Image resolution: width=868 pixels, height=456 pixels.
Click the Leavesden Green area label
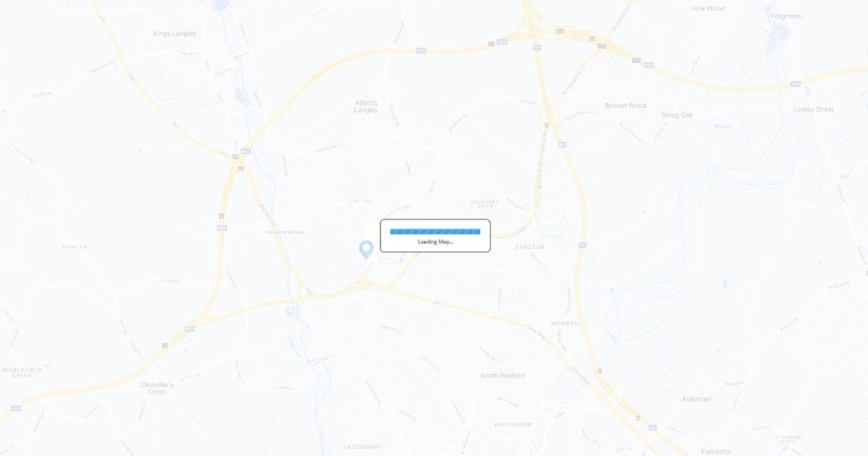click(485, 204)
